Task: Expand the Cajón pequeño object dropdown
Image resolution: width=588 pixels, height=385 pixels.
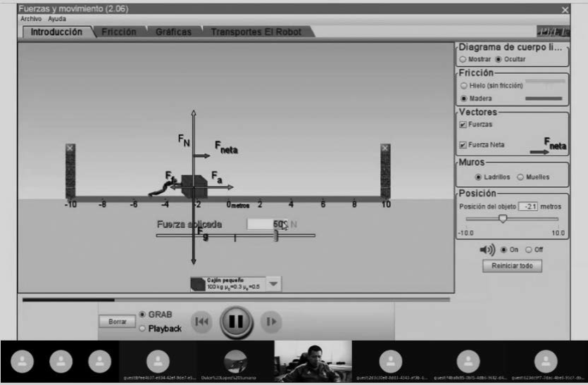Action: pyautogui.click(x=274, y=284)
